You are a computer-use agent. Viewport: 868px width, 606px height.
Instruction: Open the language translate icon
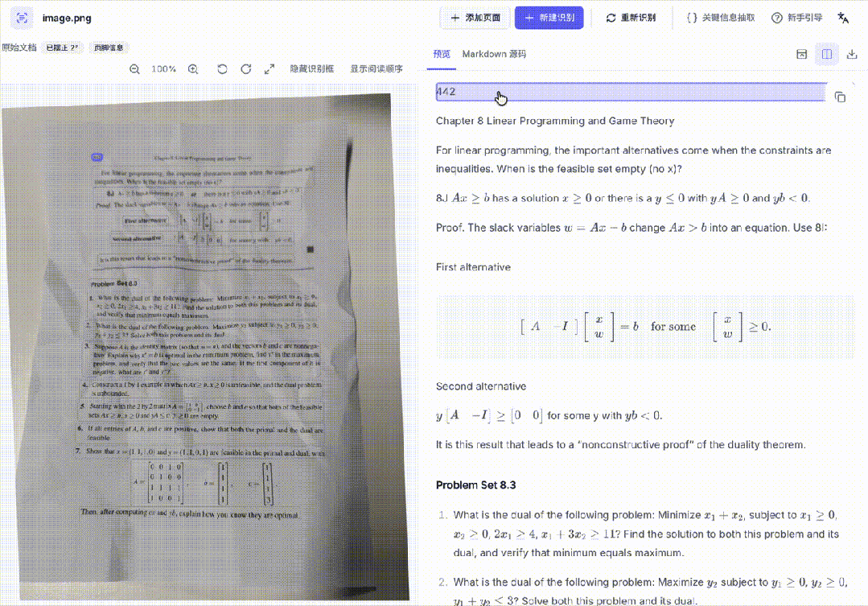[843, 18]
